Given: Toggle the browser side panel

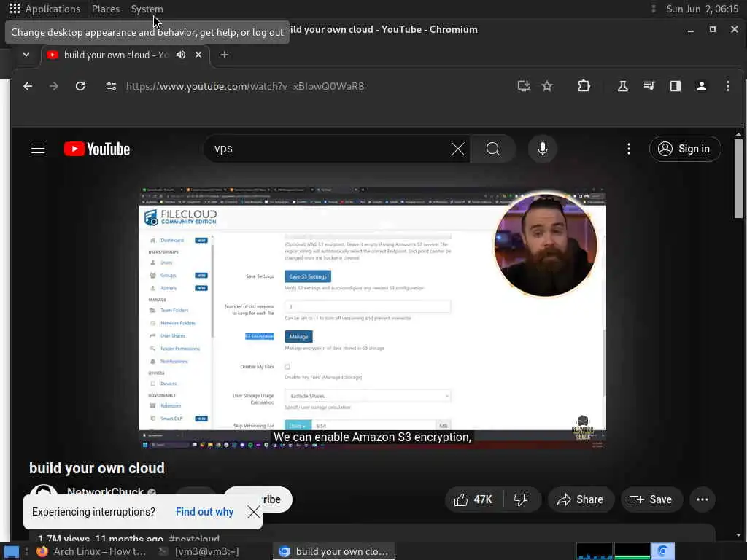Looking at the screenshot, I should point(675,86).
